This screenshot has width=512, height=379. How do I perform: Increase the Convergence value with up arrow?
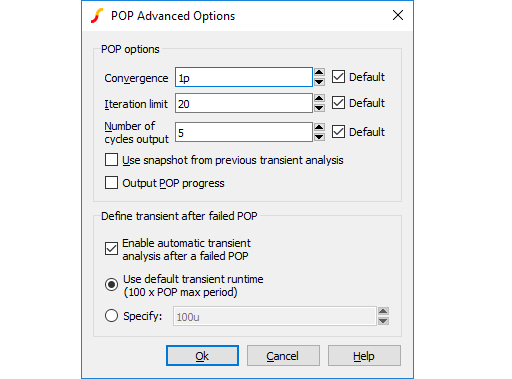click(x=319, y=72)
